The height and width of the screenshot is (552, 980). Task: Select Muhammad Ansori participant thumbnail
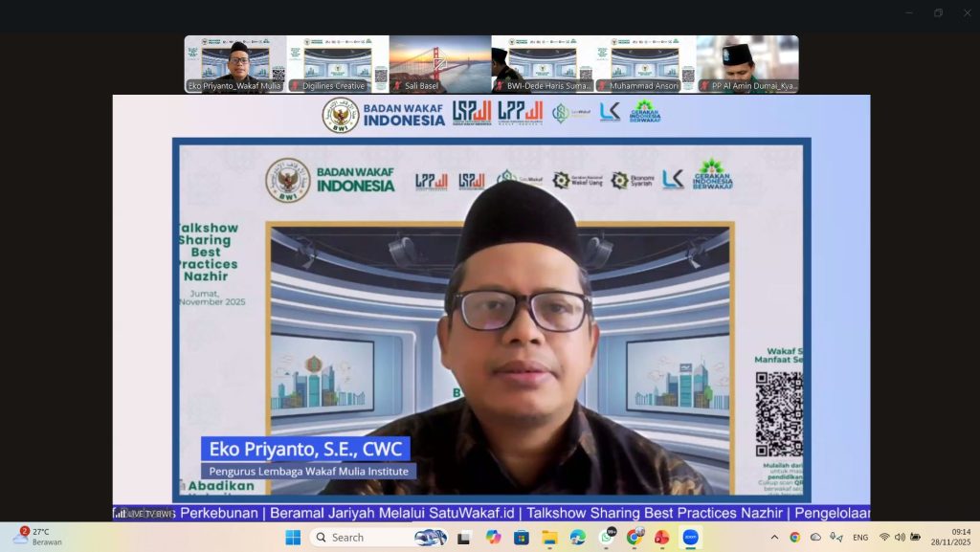pyautogui.click(x=645, y=64)
